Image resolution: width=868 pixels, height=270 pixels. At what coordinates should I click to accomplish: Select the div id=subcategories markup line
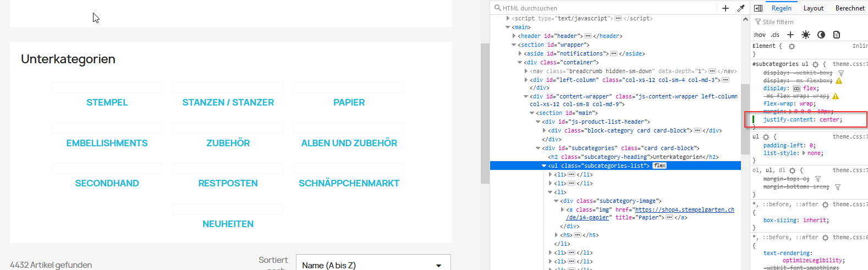(620, 148)
